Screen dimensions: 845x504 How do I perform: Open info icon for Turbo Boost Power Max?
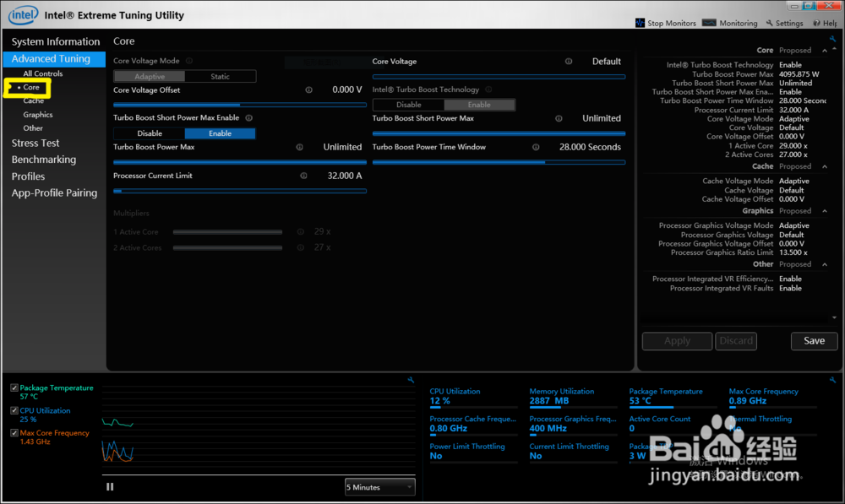point(300,147)
